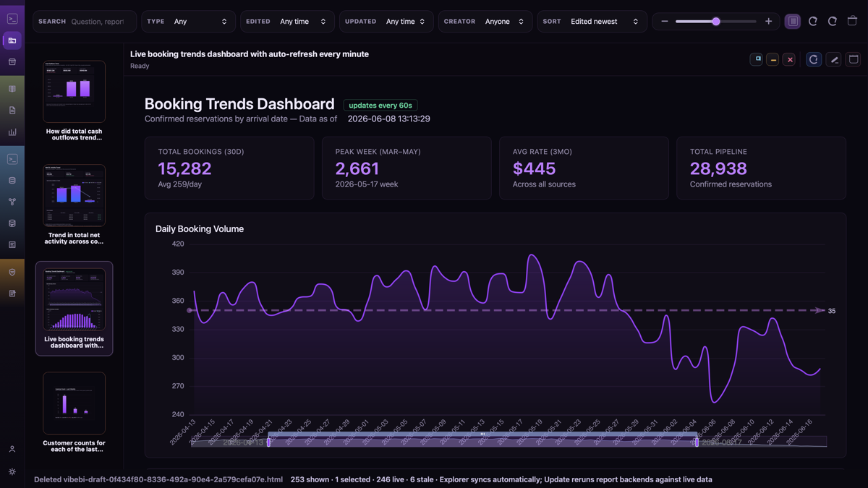Open the node graph sidebar icon
The image size is (868, 488).
tap(12, 202)
